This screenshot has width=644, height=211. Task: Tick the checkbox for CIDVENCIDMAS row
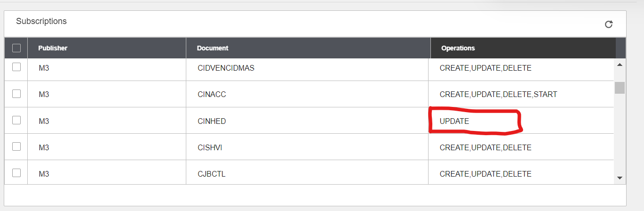click(x=16, y=67)
